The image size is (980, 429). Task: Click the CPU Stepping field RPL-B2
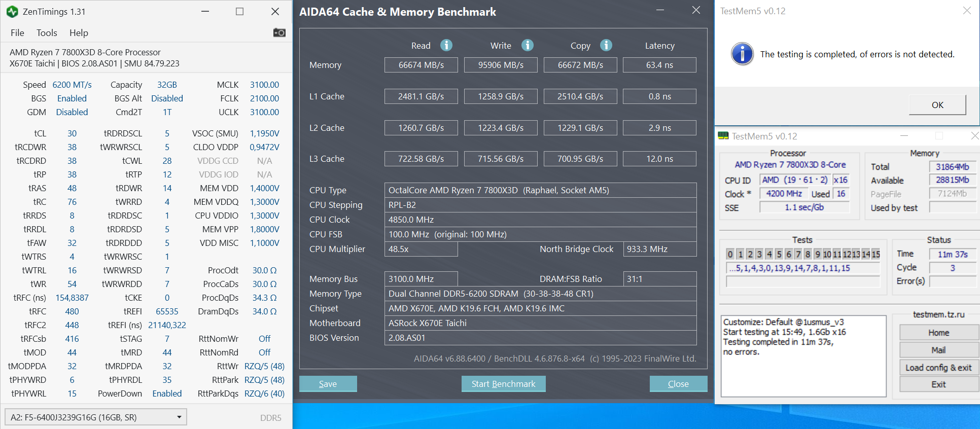point(540,205)
